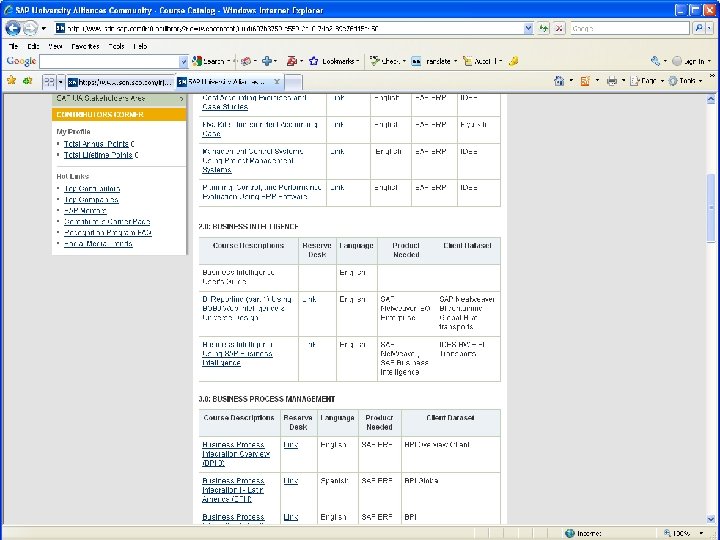Open the Favorites menu
This screenshot has height=540, width=720.
click(85, 46)
